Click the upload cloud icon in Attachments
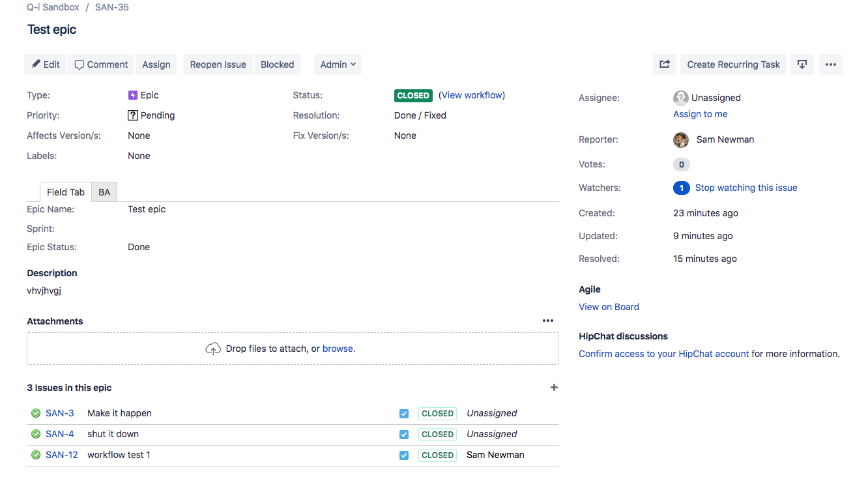The height and width of the screenshot is (488, 868). [213, 349]
